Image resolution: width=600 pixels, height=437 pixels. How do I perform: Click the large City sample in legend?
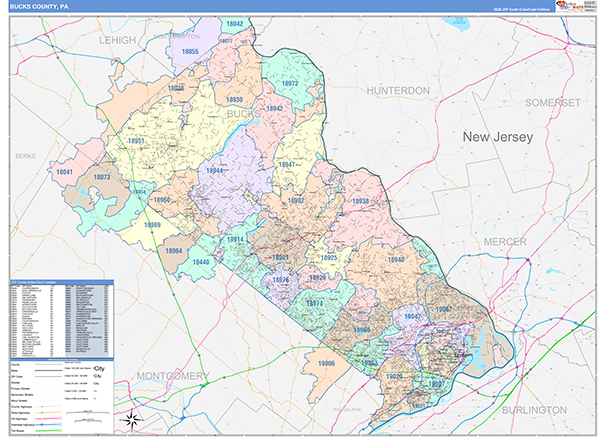click(98, 368)
